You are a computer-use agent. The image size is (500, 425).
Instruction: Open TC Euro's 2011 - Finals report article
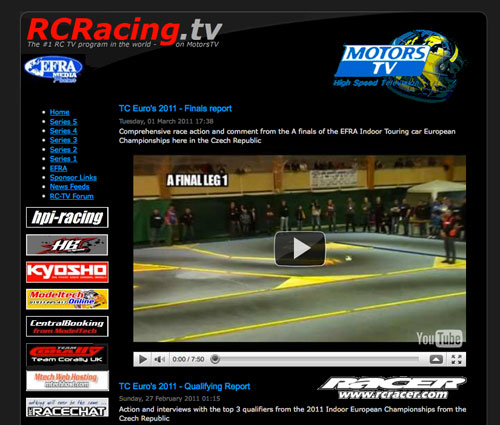click(175, 109)
